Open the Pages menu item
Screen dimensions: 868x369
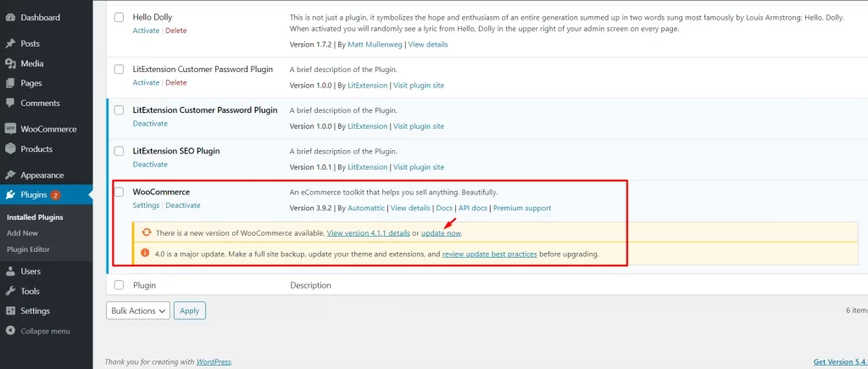tap(31, 83)
